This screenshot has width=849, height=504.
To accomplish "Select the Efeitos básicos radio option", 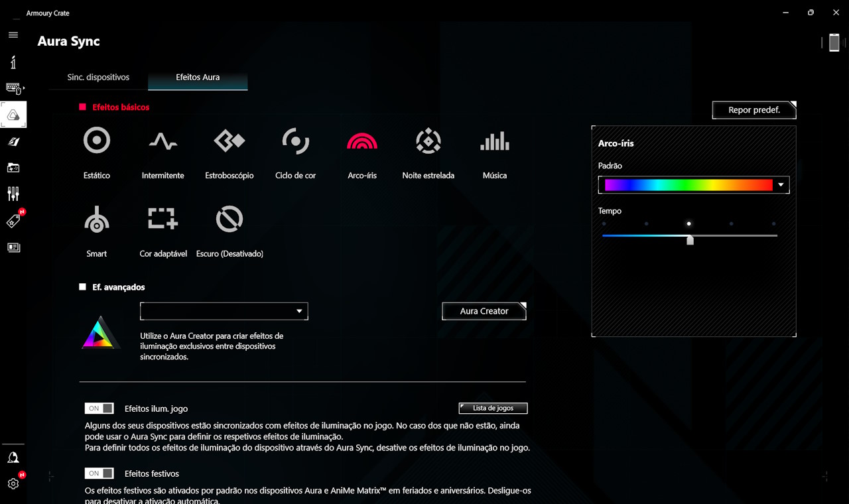I will click(83, 107).
